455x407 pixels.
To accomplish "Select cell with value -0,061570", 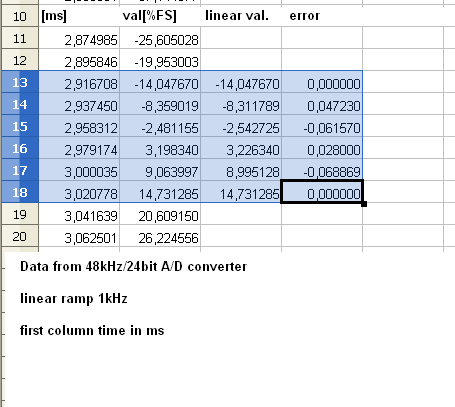I will (322, 126).
